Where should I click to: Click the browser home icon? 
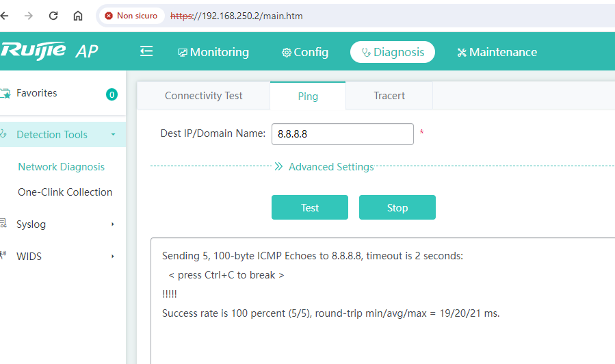pos(78,16)
